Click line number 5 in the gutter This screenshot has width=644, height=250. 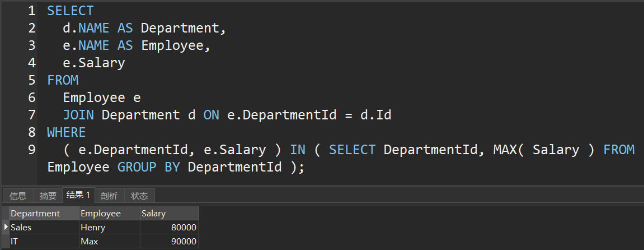click(x=31, y=80)
